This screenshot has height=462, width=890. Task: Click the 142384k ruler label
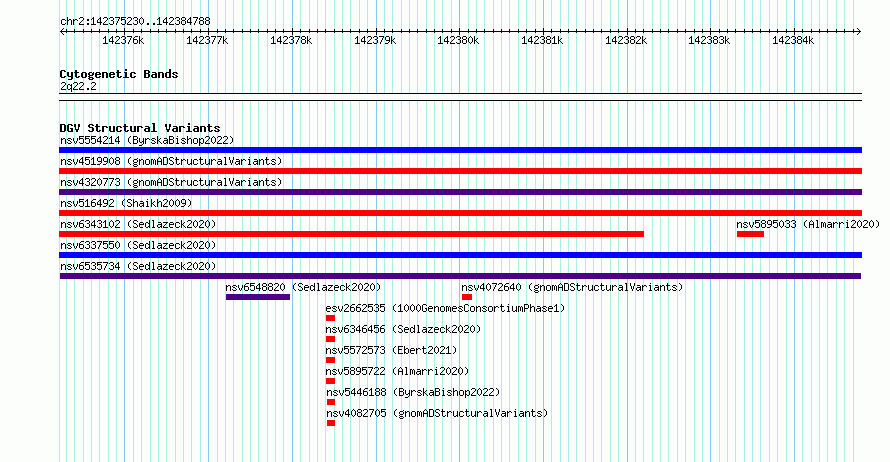tap(793, 40)
